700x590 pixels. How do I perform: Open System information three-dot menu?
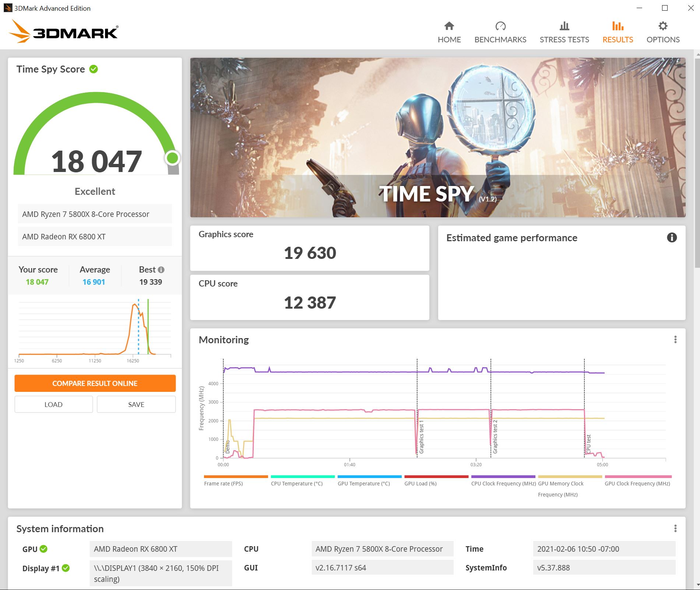coord(675,529)
